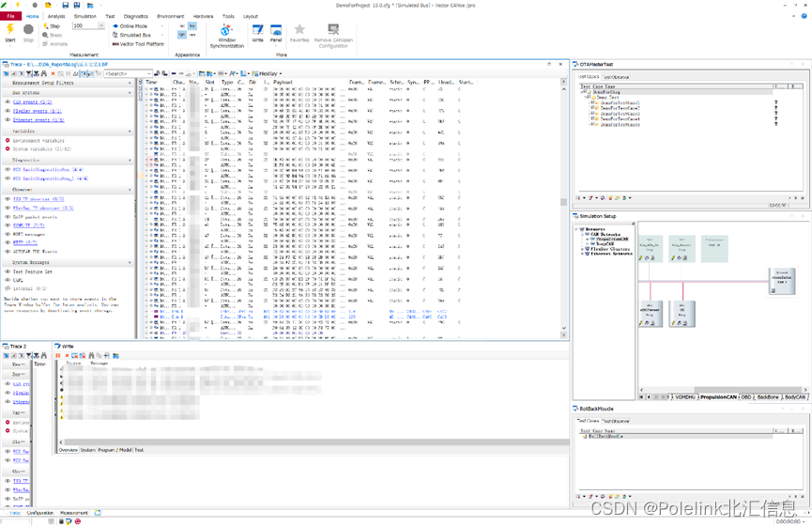Image resolution: width=812 pixels, height=526 pixels.
Task: Collapse the Diagnostics section in filters
Action: (130, 160)
